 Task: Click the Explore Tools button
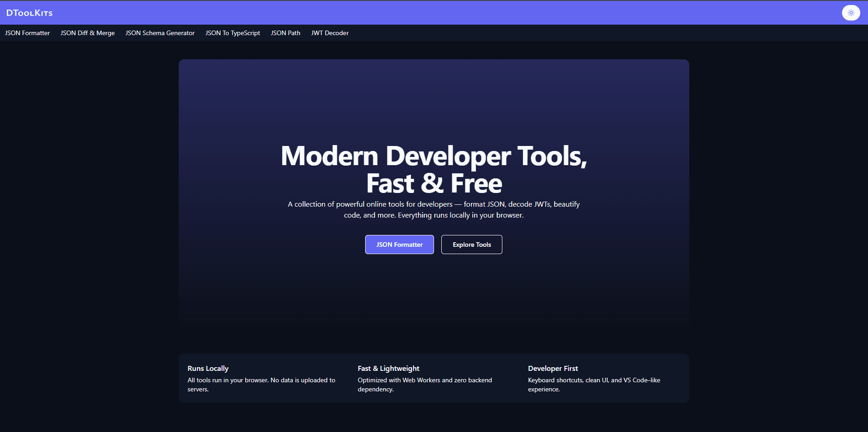(x=471, y=245)
